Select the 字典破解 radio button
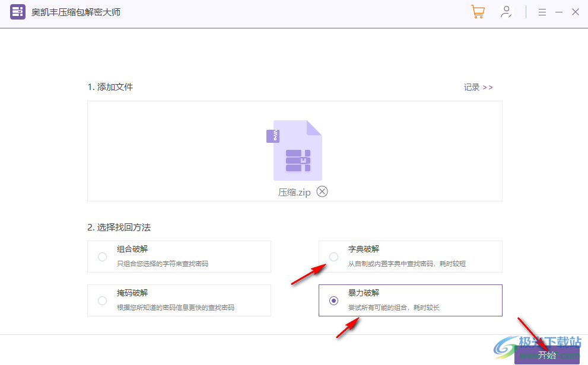The image size is (588, 365). coord(333,257)
